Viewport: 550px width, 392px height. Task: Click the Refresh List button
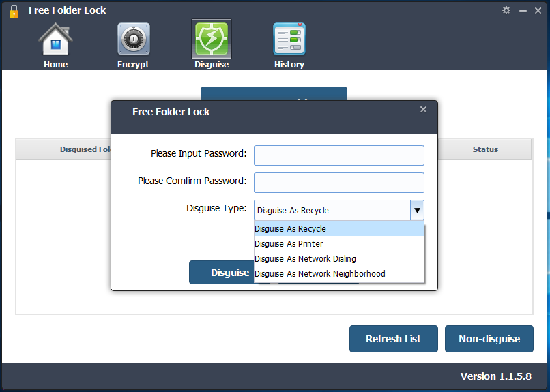[x=394, y=339]
